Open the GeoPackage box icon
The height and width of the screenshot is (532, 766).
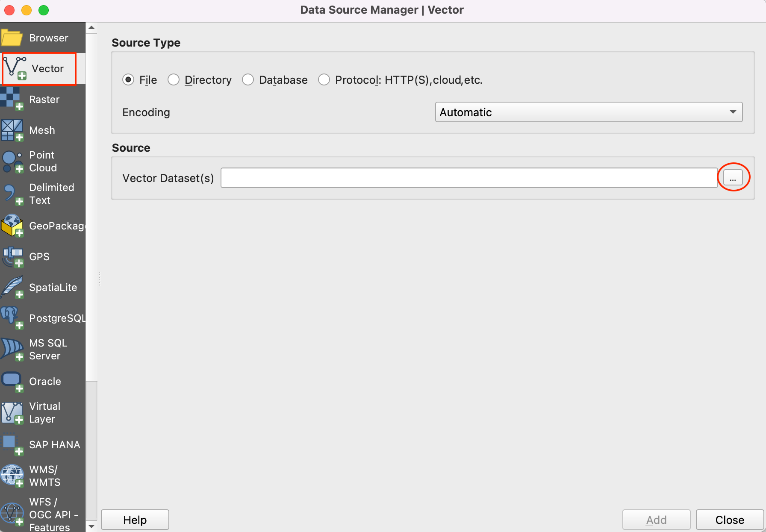[x=12, y=226]
